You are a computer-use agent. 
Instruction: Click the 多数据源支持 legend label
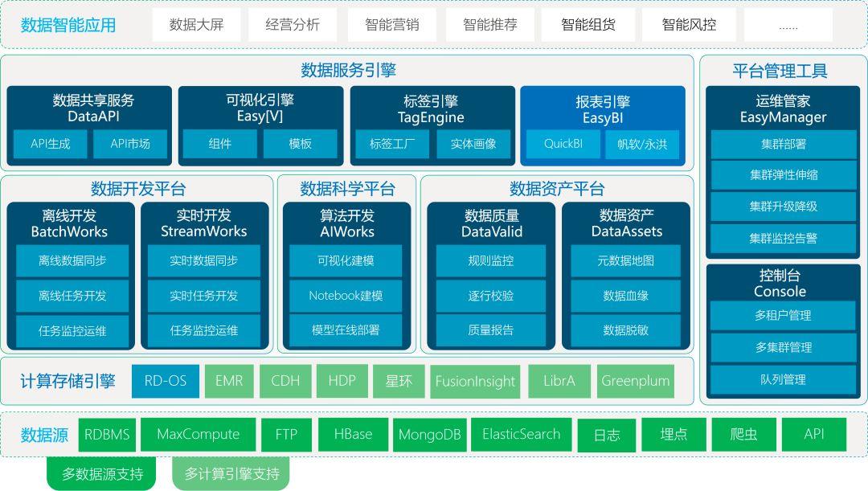pyautogui.click(x=102, y=474)
